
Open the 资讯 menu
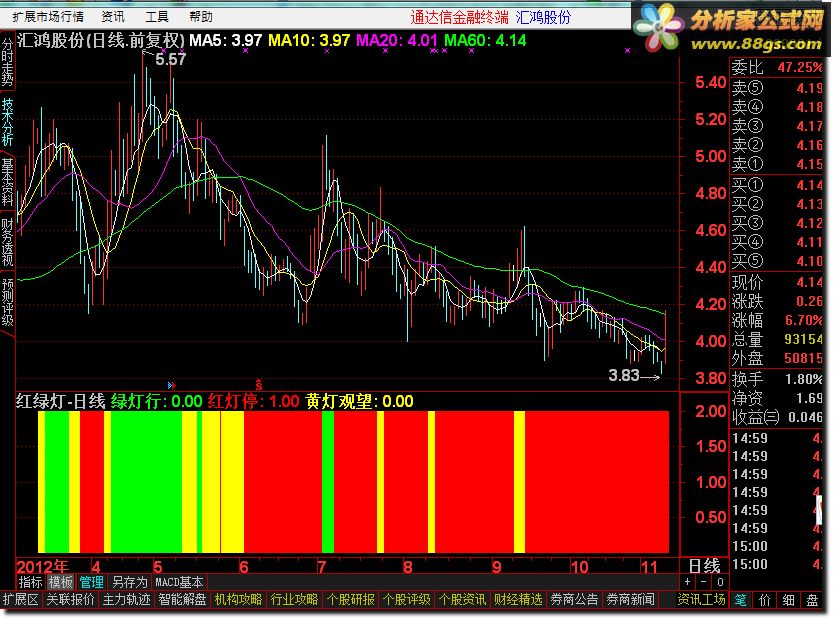click(x=113, y=17)
